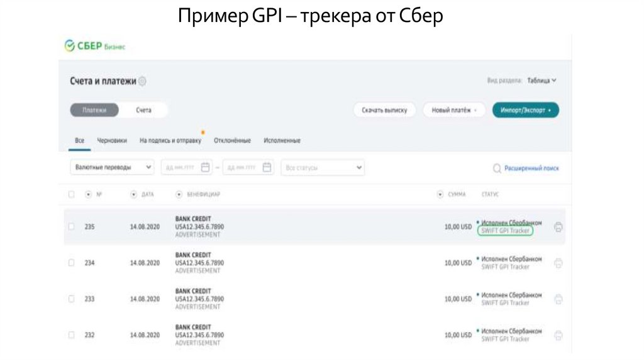Open the На подпись и отправку tab

click(x=170, y=140)
